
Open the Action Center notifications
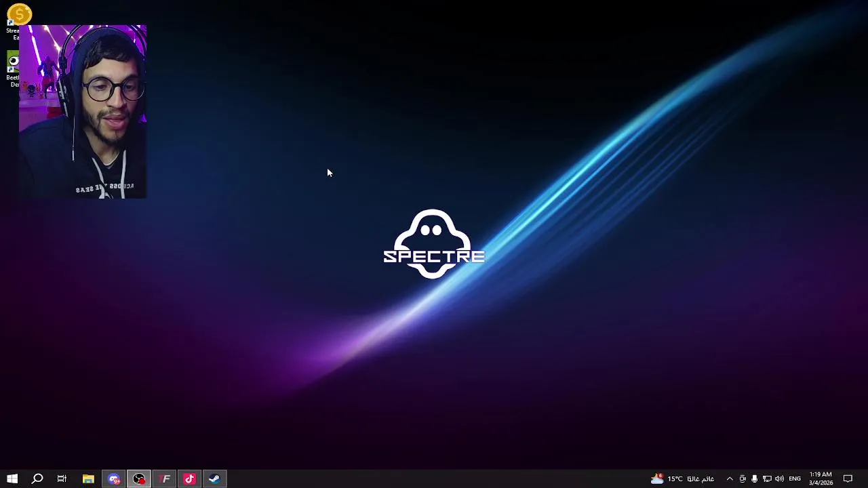(848, 479)
